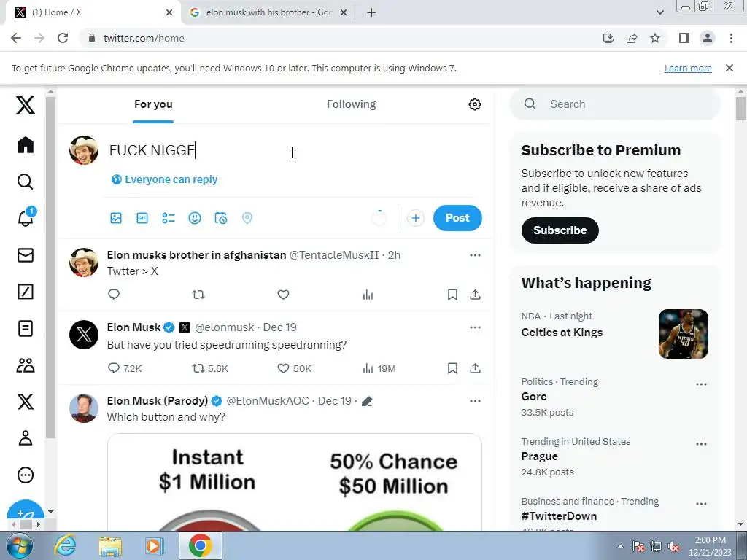This screenshot has width=747, height=560.
Task: Open Messages envelope icon
Action: [26, 255]
